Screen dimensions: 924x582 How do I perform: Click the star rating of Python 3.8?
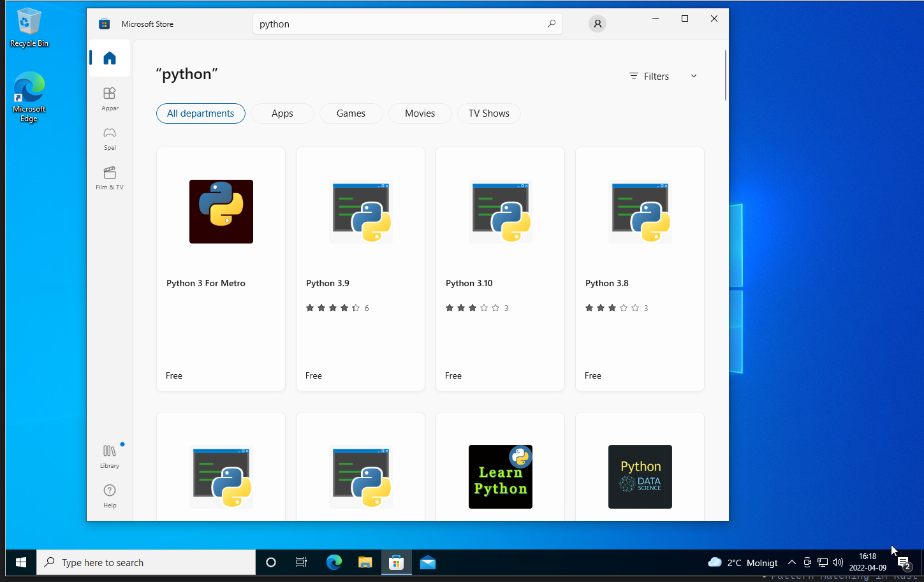(x=612, y=308)
